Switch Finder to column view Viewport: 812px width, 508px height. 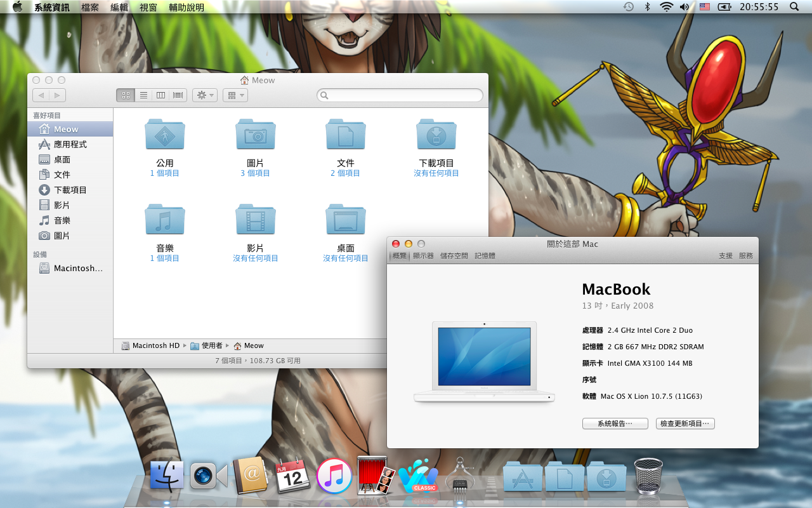pos(161,95)
